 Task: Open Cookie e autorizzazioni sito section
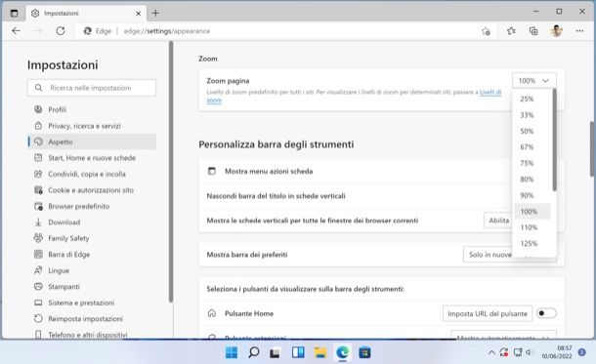point(92,190)
